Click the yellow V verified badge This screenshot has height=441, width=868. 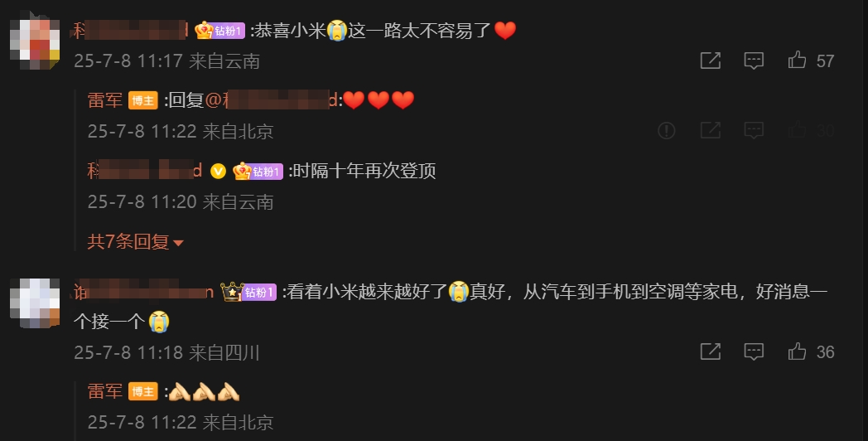[218, 172]
